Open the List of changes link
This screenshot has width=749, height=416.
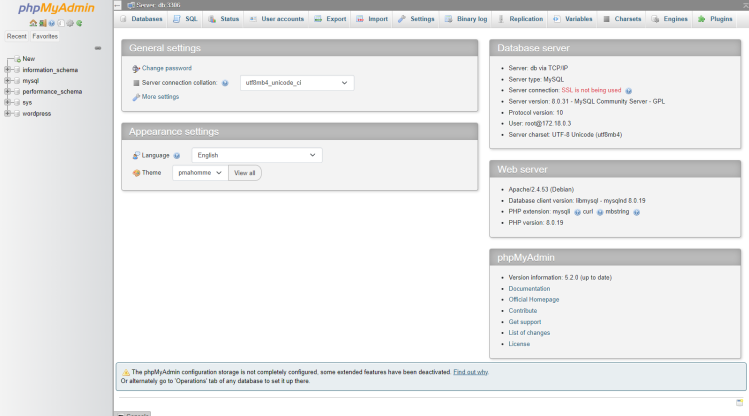coord(529,332)
